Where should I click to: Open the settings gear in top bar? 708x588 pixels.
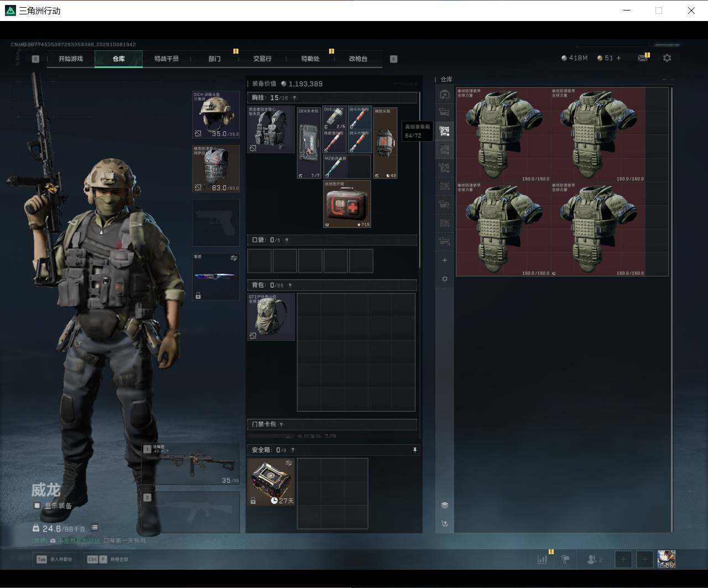(667, 58)
